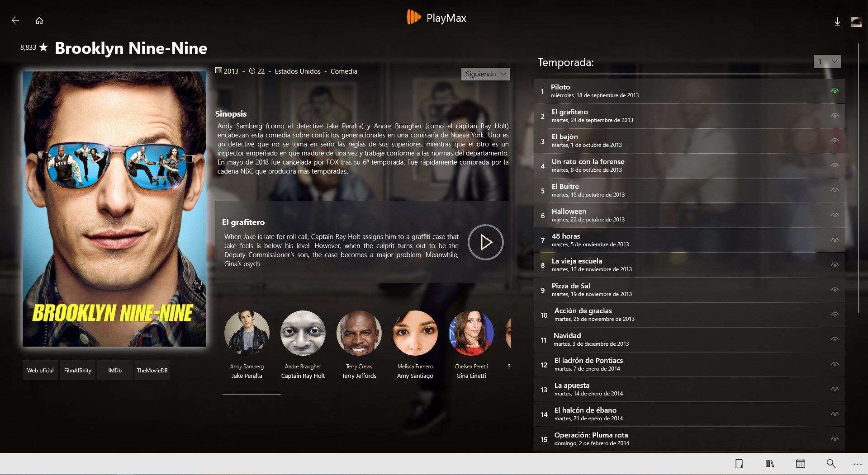Open the library books icon
The height and width of the screenshot is (475, 868).
point(770,464)
